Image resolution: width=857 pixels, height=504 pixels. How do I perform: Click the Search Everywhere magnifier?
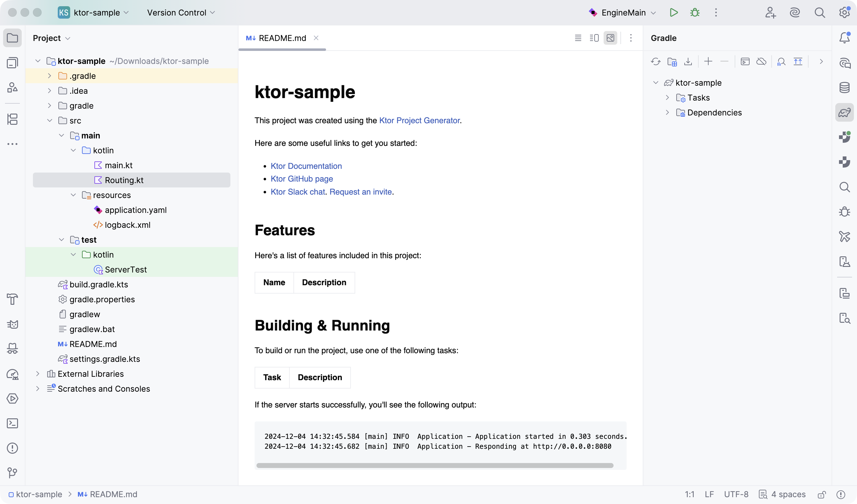pyautogui.click(x=820, y=13)
